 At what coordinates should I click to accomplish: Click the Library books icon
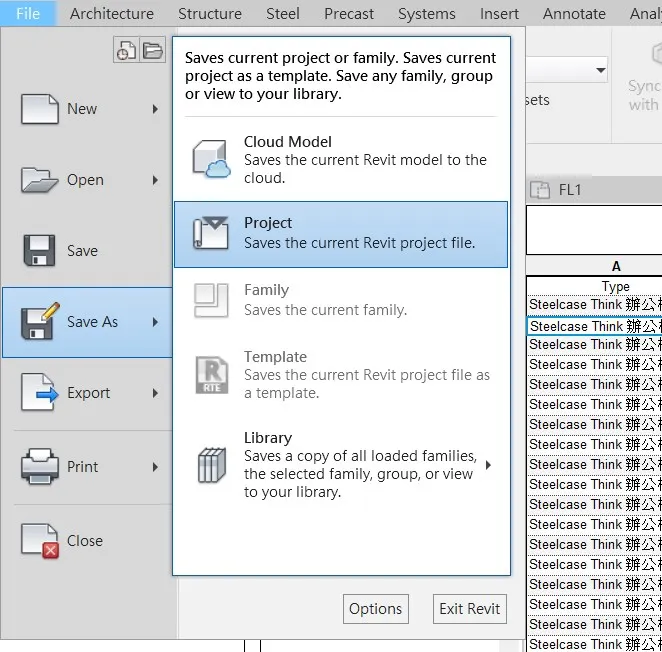212,465
